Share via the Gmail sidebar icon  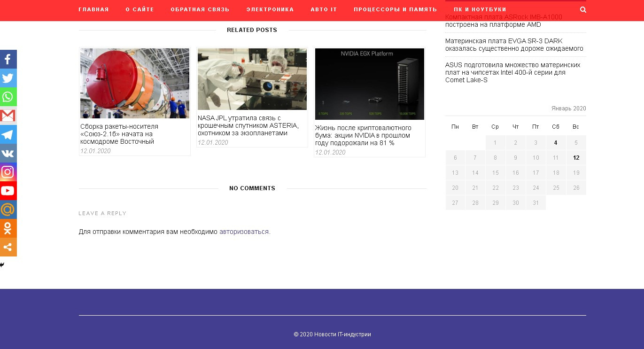pos(8,116)
